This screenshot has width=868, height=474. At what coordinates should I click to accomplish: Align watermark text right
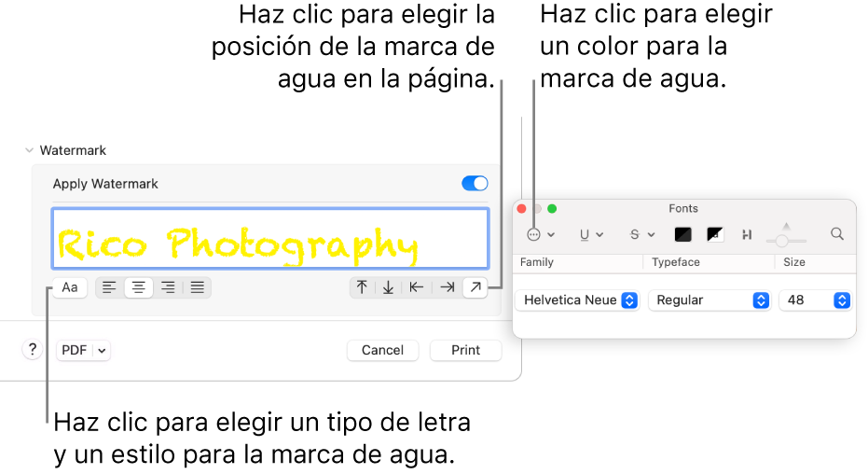pyautogui.click(x=168, y=287)
